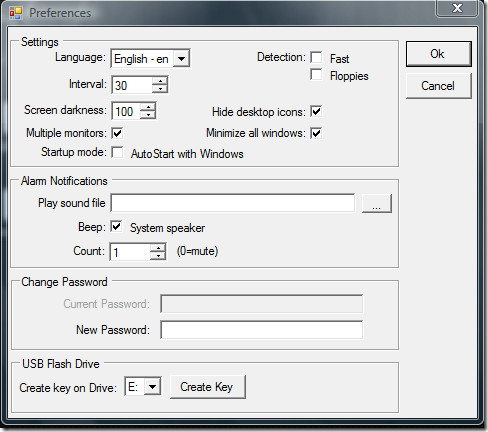Increase the Screen darkness value
Viewport: 488px width, 432px height.
tap(148, 107)
